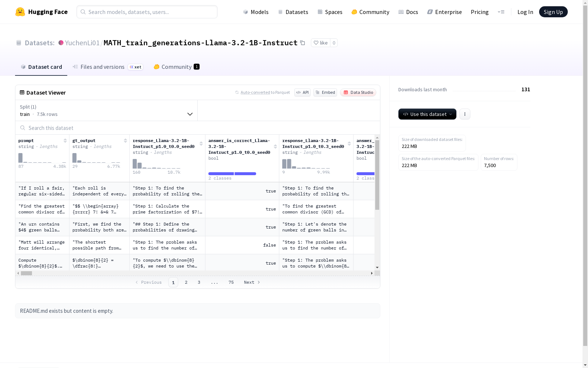
Task: Open Community in top navigation
Action: pyautogui.click(x=370, y=12)
